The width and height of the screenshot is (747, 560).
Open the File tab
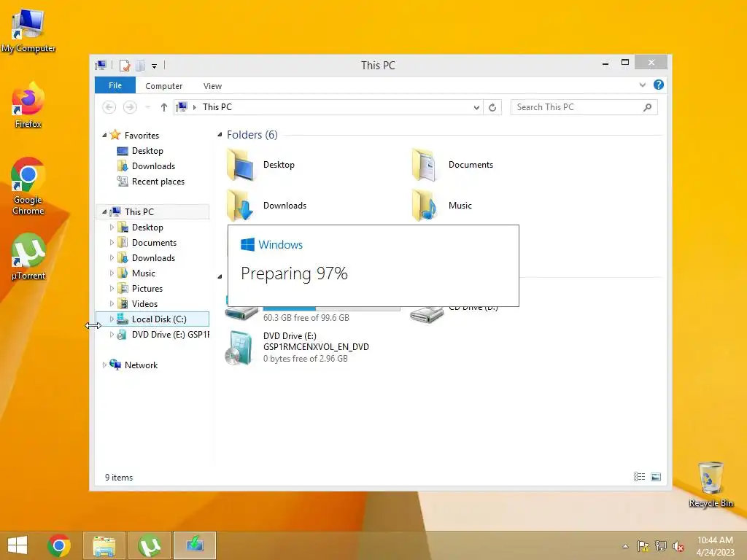[115, 85]
